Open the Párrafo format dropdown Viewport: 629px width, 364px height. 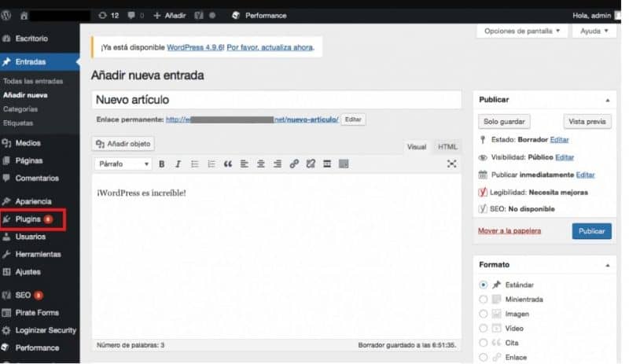[x=123, y=164]
